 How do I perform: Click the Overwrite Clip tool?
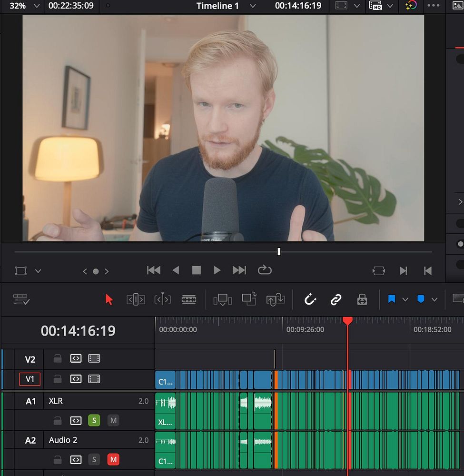[x=249, y=299]
